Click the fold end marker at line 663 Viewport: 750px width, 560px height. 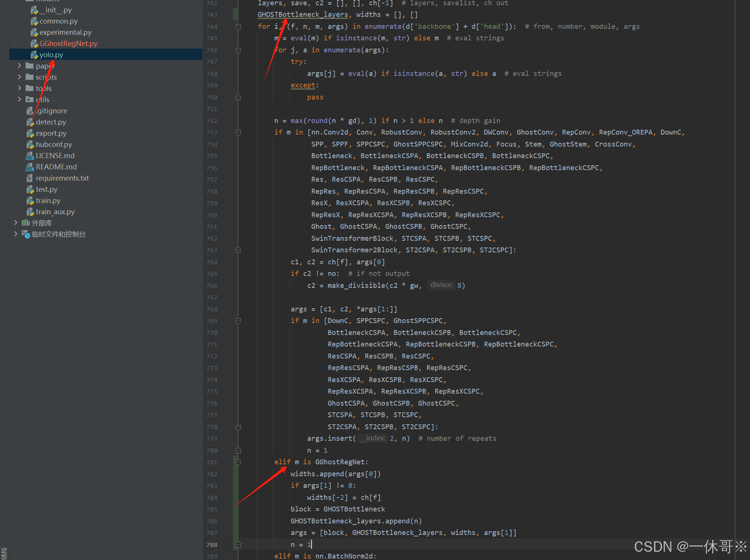coord(238,250)
